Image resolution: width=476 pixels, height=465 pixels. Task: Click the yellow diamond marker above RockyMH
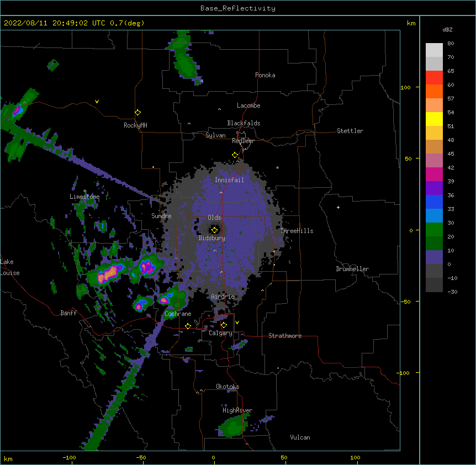pos(137,113)
